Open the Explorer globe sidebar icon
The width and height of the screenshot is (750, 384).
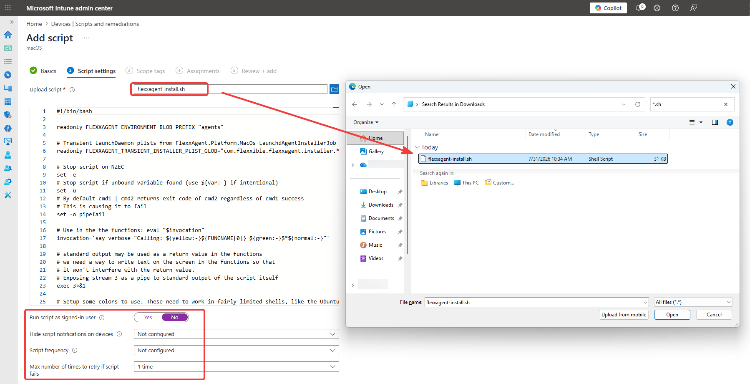[x=8, y=75]
